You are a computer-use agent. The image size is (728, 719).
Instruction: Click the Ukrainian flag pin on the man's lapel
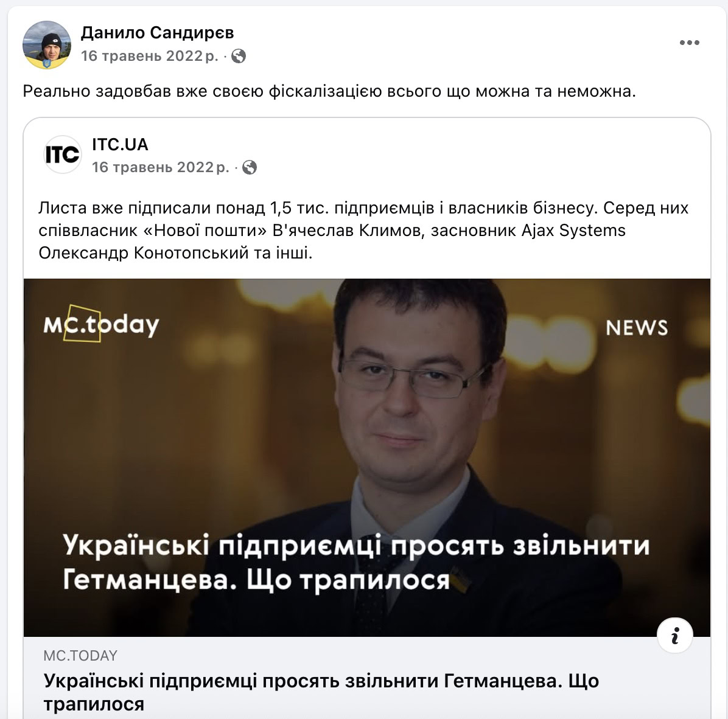coord(460,580)
